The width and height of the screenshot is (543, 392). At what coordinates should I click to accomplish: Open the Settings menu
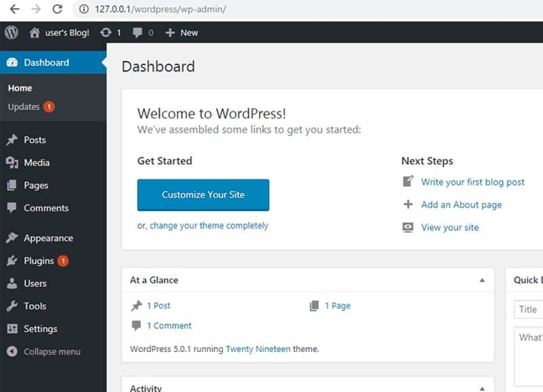[x=41, y=329]
